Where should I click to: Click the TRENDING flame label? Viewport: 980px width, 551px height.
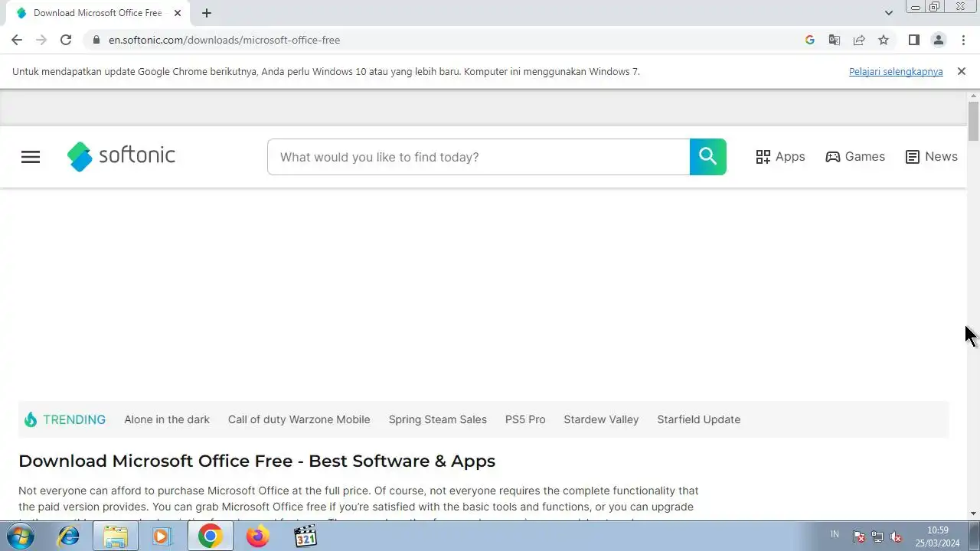click(x=65, y=419)
